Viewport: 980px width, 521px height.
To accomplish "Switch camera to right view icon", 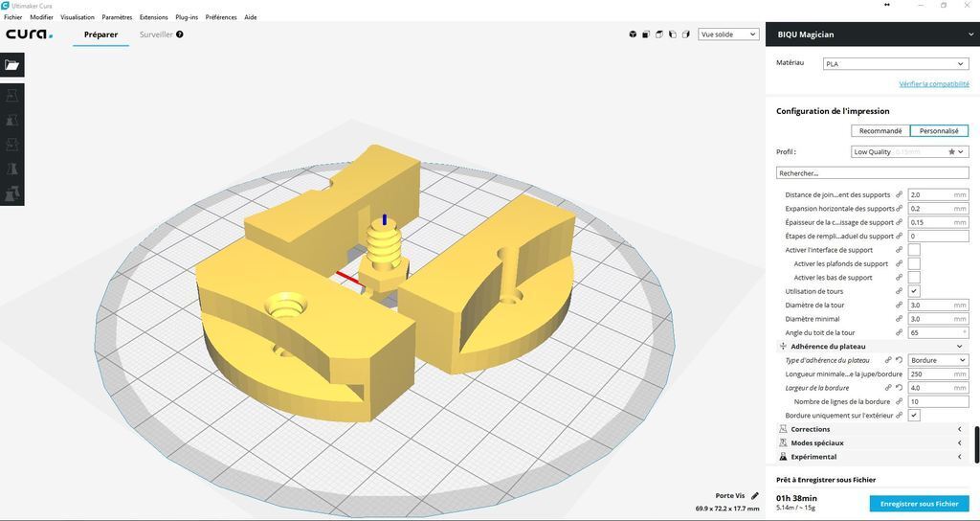I will pos(685,34).
